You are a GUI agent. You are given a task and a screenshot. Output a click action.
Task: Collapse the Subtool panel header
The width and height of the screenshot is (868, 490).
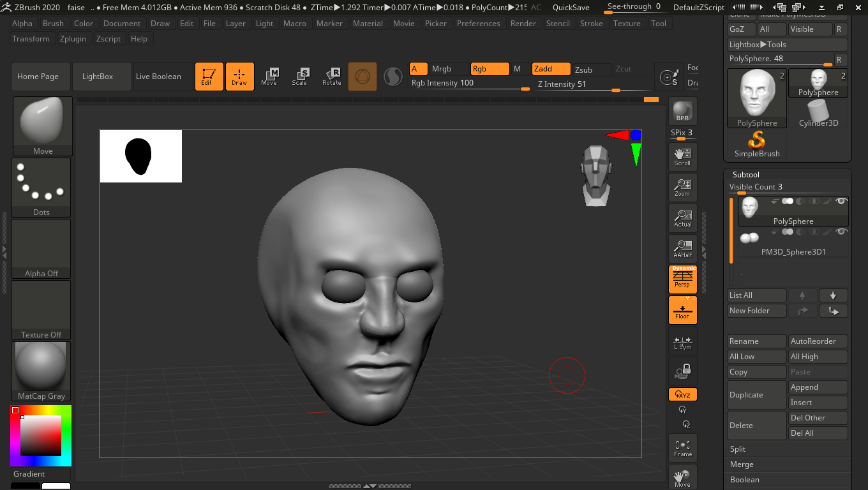tap(746, 174)
